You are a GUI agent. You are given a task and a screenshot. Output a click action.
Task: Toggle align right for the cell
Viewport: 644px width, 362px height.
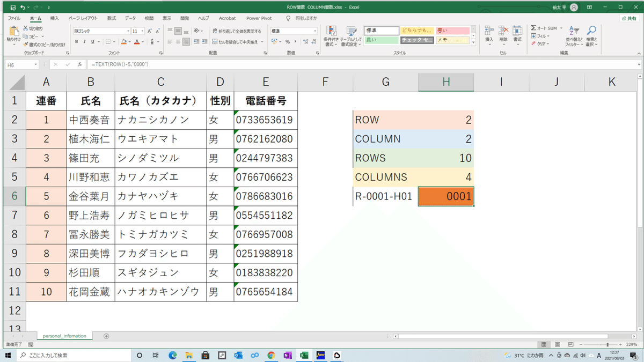coord(186,42)
